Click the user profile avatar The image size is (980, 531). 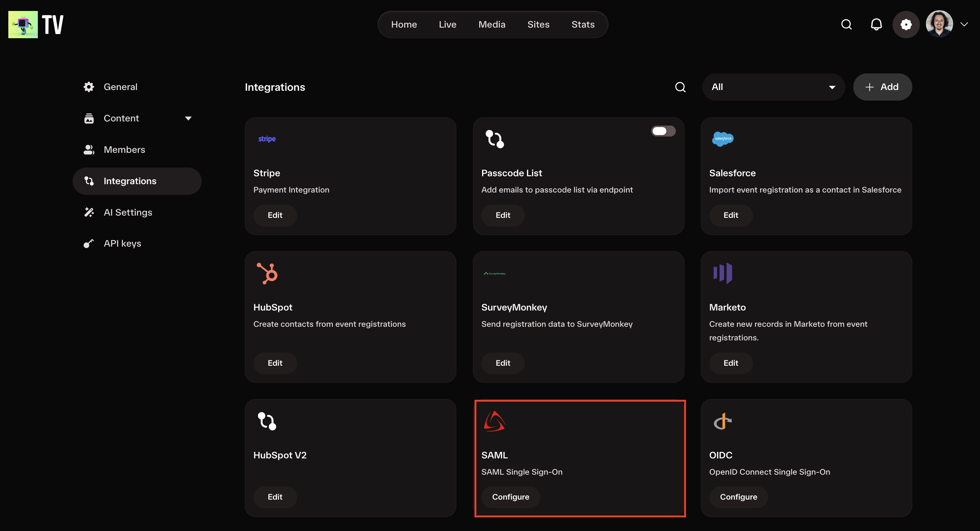tap(939, 24)
